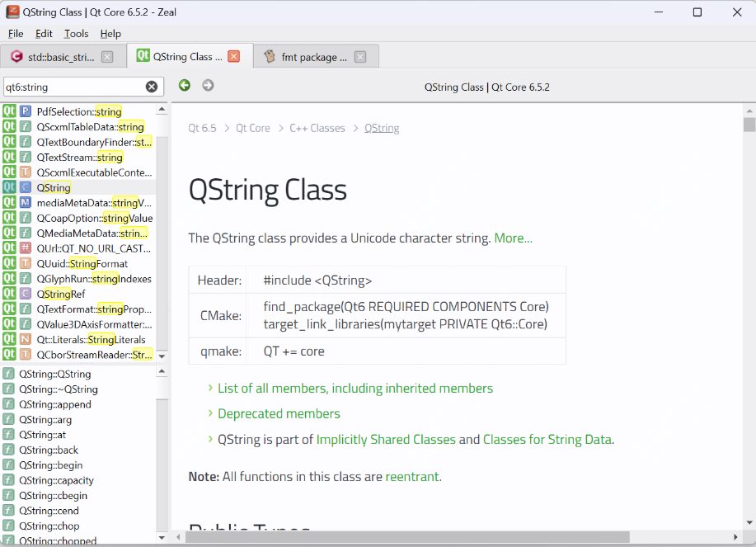
Task: Open QString::append in member list
Action: 55,404
